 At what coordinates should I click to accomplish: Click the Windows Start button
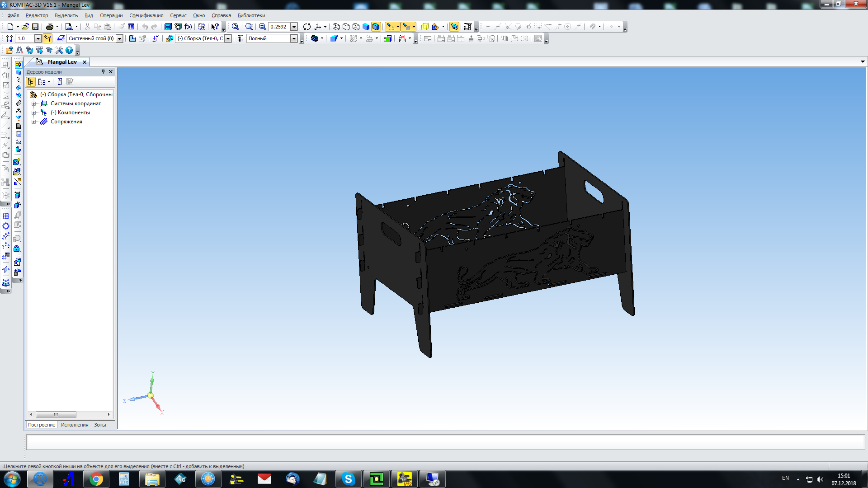pos(12,479)
